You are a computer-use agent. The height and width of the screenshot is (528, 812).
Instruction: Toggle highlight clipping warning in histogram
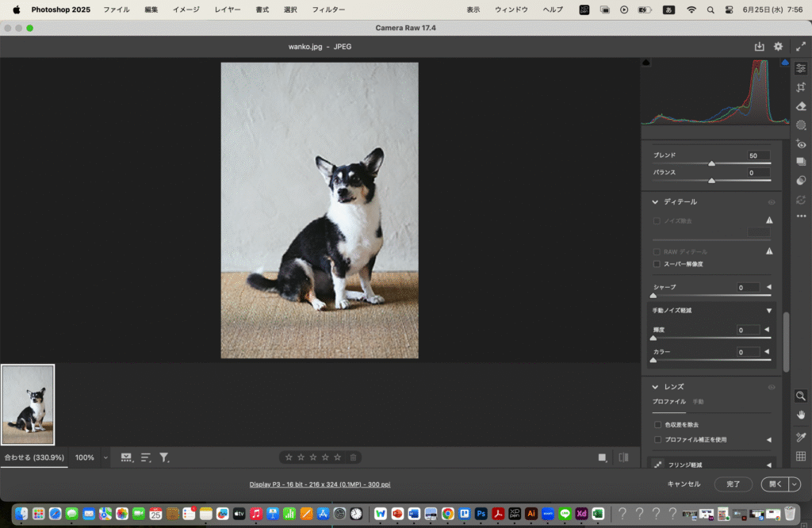coord(785,63)
